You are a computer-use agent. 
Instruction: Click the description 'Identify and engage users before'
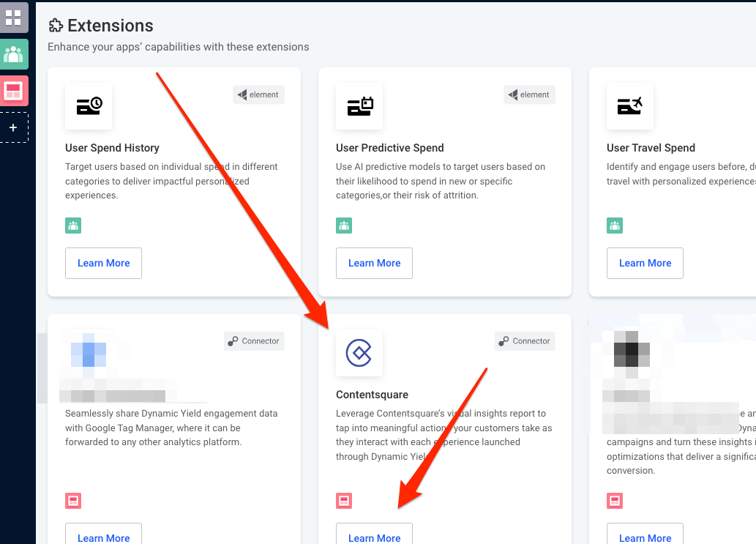681,174
